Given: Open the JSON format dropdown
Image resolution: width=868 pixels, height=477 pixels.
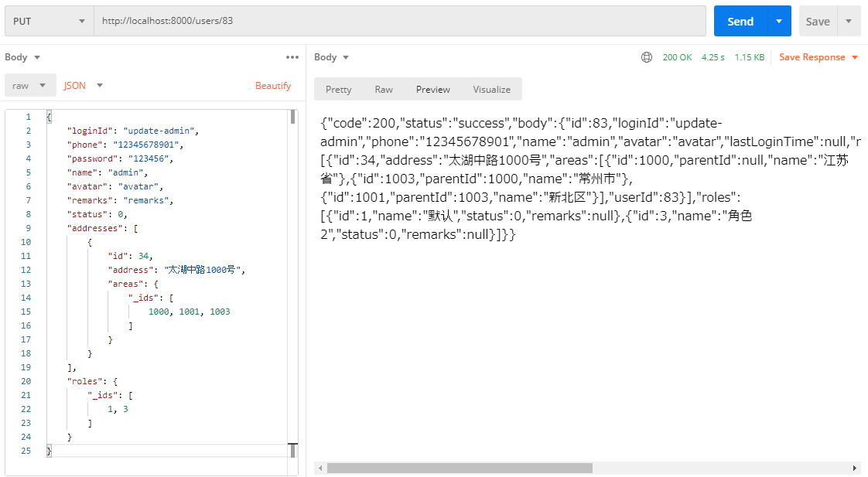Looking at the screenshot, I should click(83, 86).
